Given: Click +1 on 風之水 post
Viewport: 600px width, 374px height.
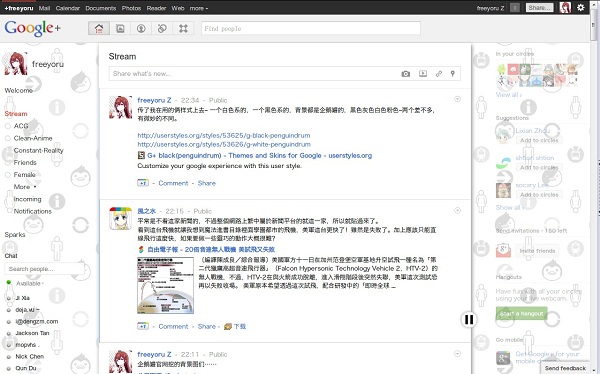Looking at the screenshot, I should click(x=143, y=326).
